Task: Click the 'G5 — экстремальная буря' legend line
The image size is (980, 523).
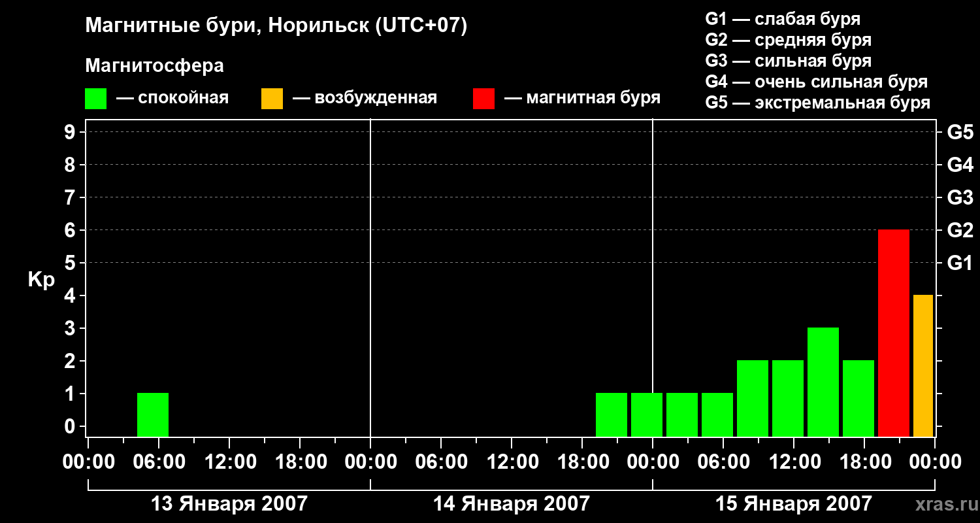Action: tap(818, 103)
